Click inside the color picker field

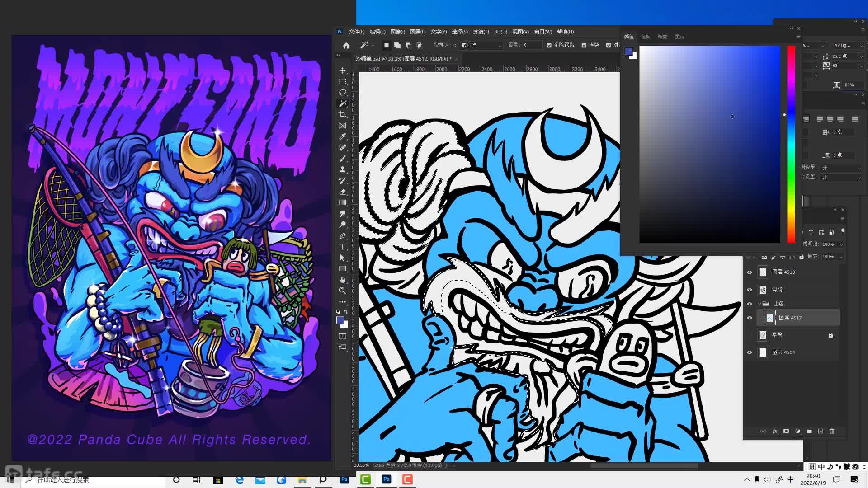(710, 144)
